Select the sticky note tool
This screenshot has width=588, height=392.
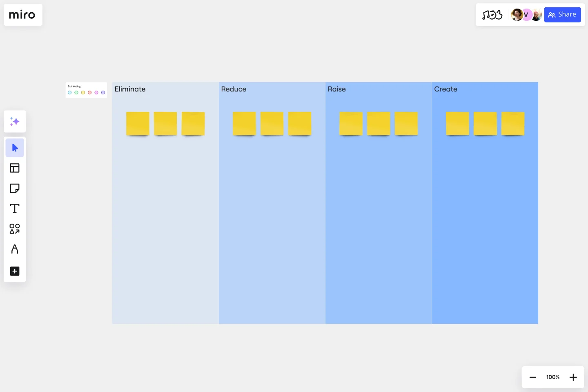coord(15,188)
